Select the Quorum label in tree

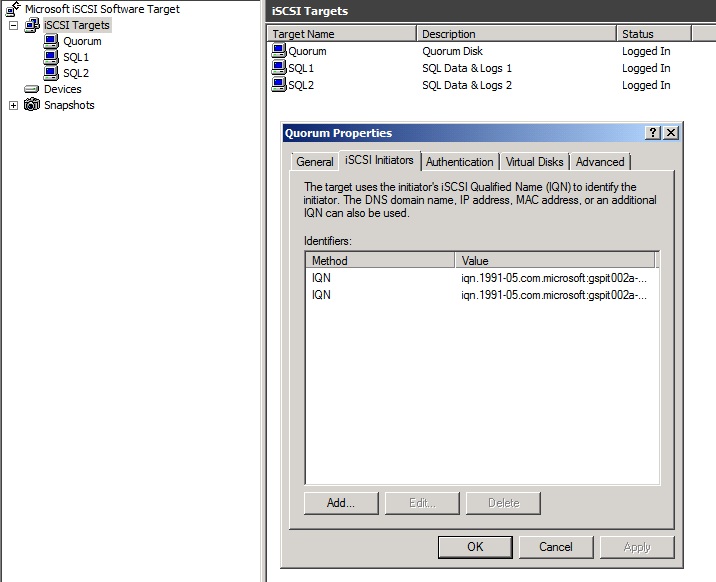tap(82, 41)
